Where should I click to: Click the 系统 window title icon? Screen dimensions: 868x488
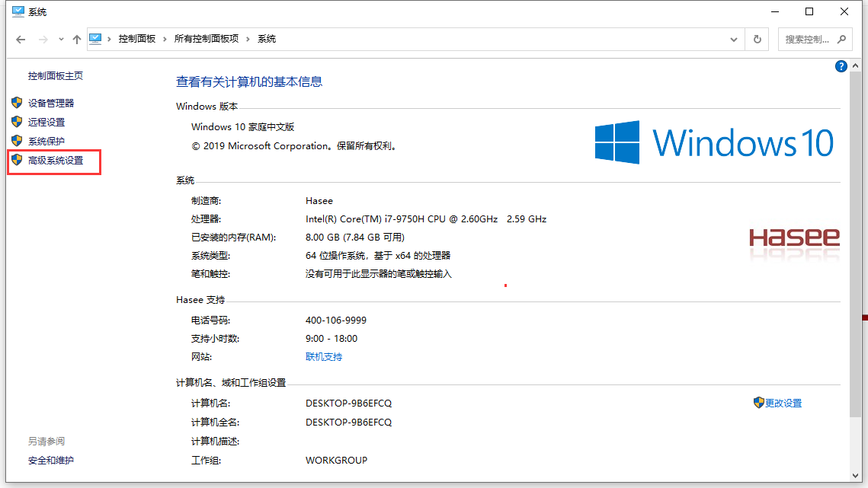(x=18, y=11)
